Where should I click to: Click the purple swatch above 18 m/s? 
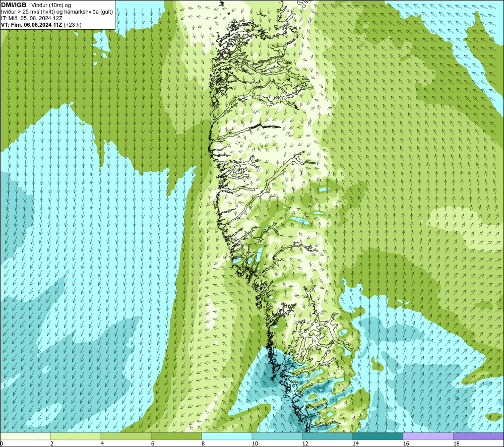[479, 436]
